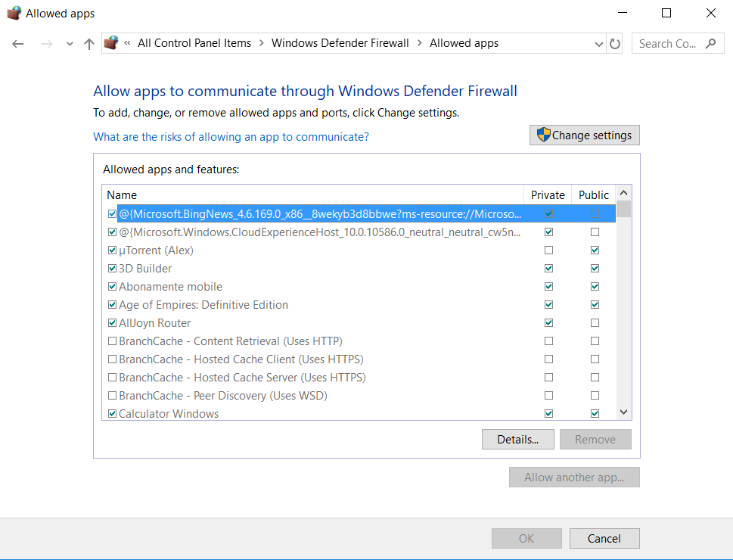Click the list scrollbar thumb

click(x=623, y=209)
